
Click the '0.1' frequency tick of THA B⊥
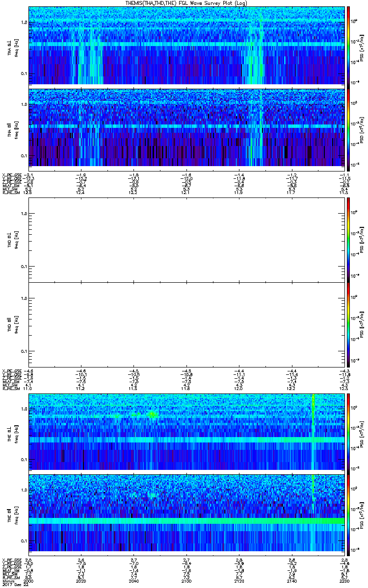(x=23, y=73)
